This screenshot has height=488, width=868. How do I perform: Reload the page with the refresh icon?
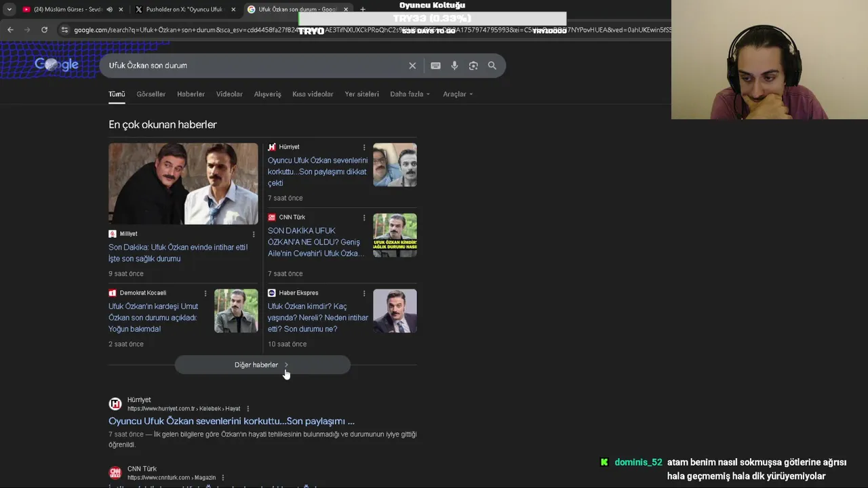[x=44, y=30]
